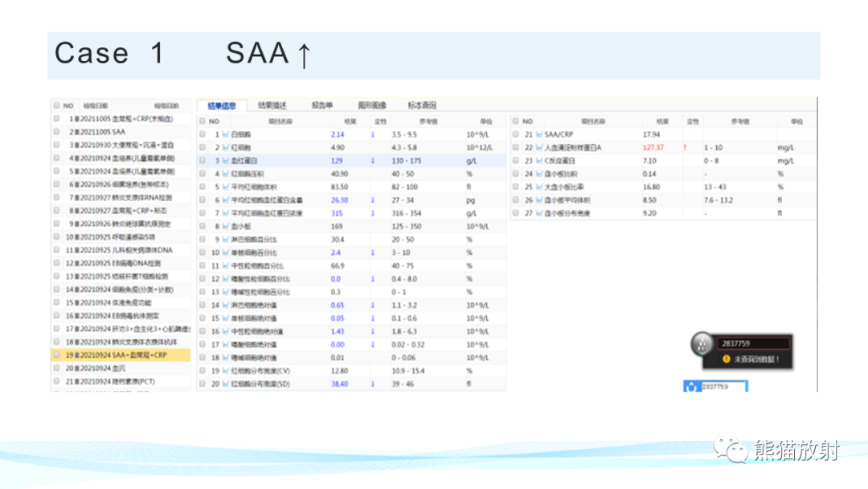This screenshot has width=868, height=489.
Task: Select list row 3 20210930 大便常规
Action: pos(121,145)
